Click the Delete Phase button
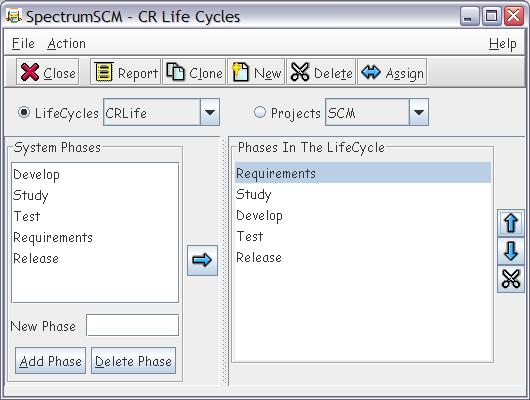The width and height of the screenshot is (530, 400). [134, 361]
